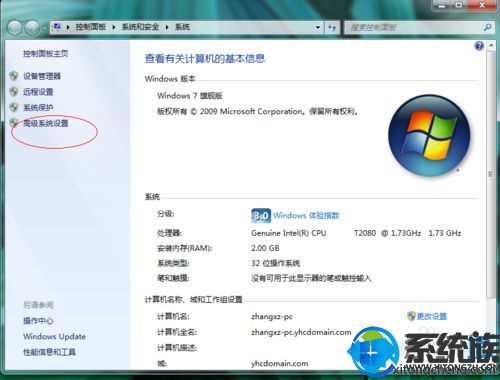
Task: Click shield icon next to 系统保护
Action: pos(14,107)
